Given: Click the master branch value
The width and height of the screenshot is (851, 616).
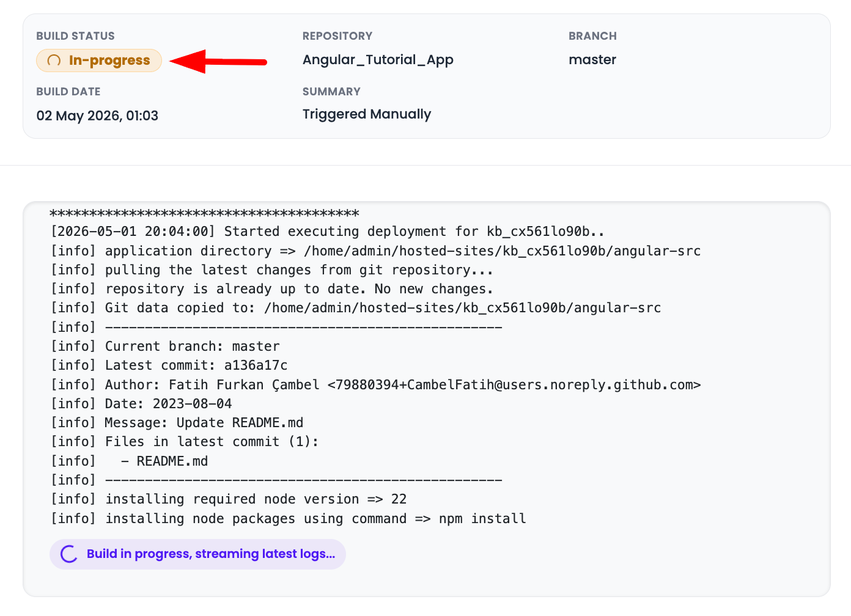Looking at the screenshot, I should pos(592,60).
